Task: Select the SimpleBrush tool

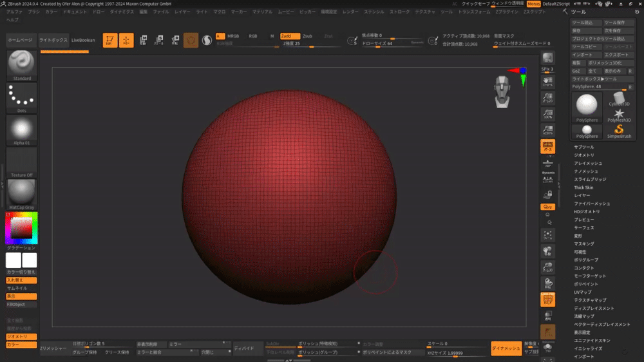Action: [619, 131]
